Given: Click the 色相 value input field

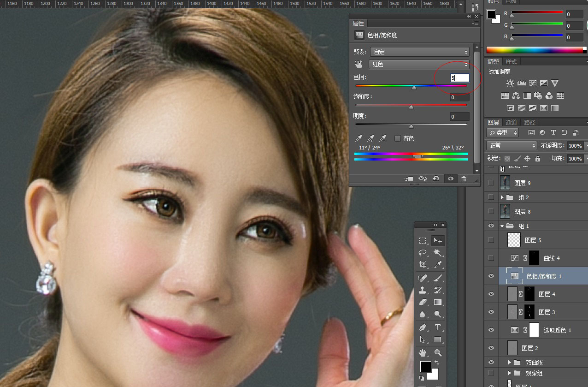Looking at the screenshot, I should pos(459,78).
